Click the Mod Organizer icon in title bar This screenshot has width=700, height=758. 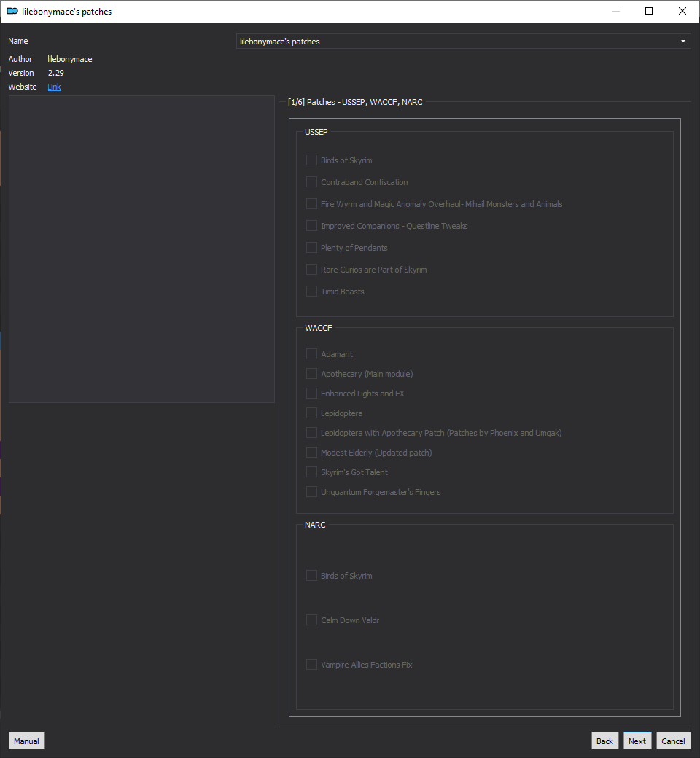coord(12,11)
